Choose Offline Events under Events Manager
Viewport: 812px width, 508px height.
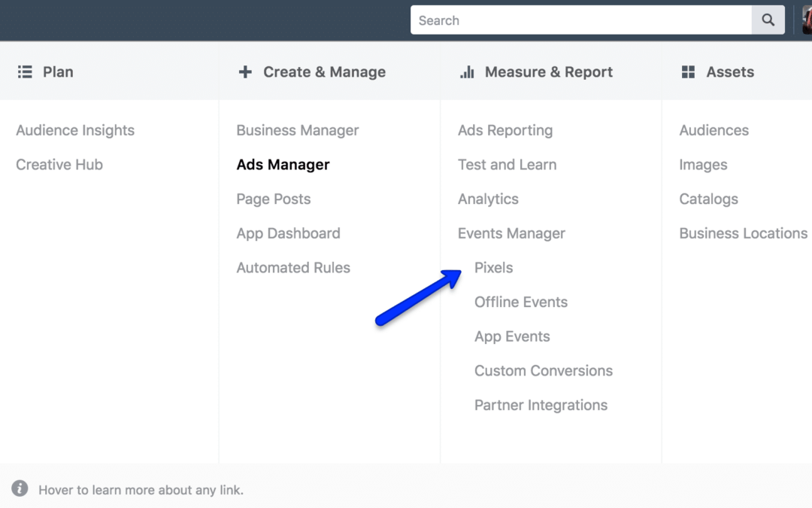point(521,302)
